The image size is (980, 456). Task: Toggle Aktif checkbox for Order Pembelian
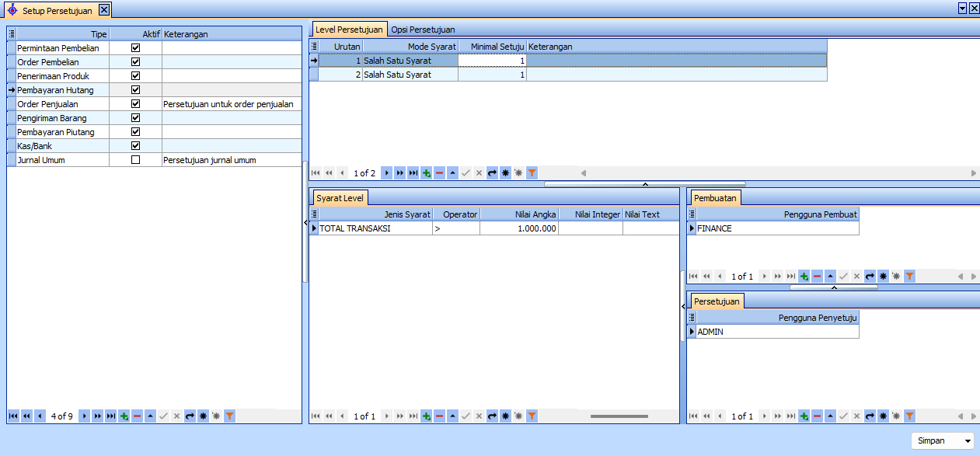(135, 62)
